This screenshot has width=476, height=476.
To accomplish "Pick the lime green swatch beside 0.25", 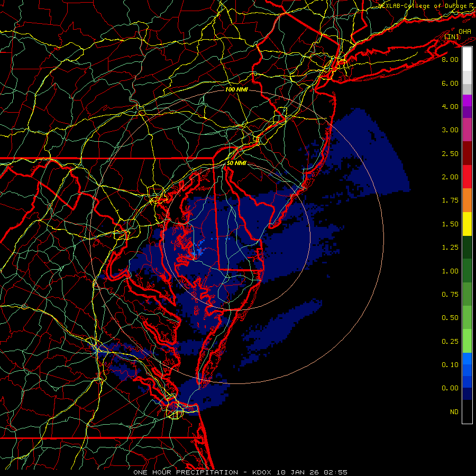I will pos(467,341).
